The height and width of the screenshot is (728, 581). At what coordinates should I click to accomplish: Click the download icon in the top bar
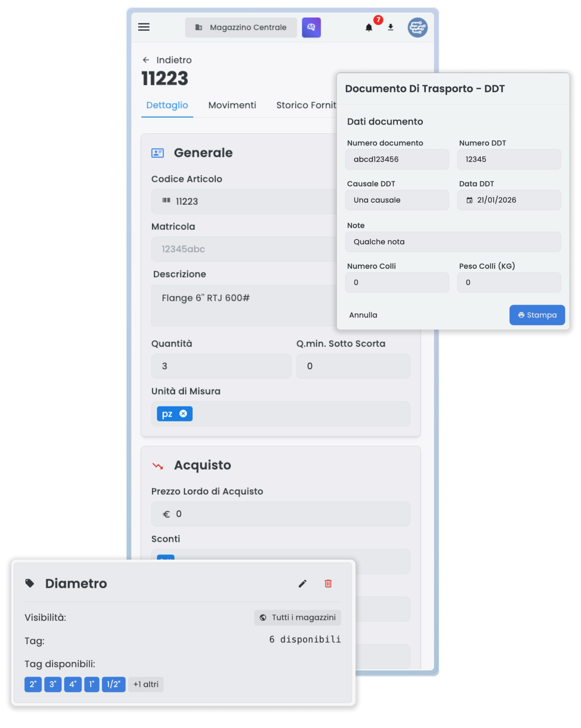(x=391, y=28)
